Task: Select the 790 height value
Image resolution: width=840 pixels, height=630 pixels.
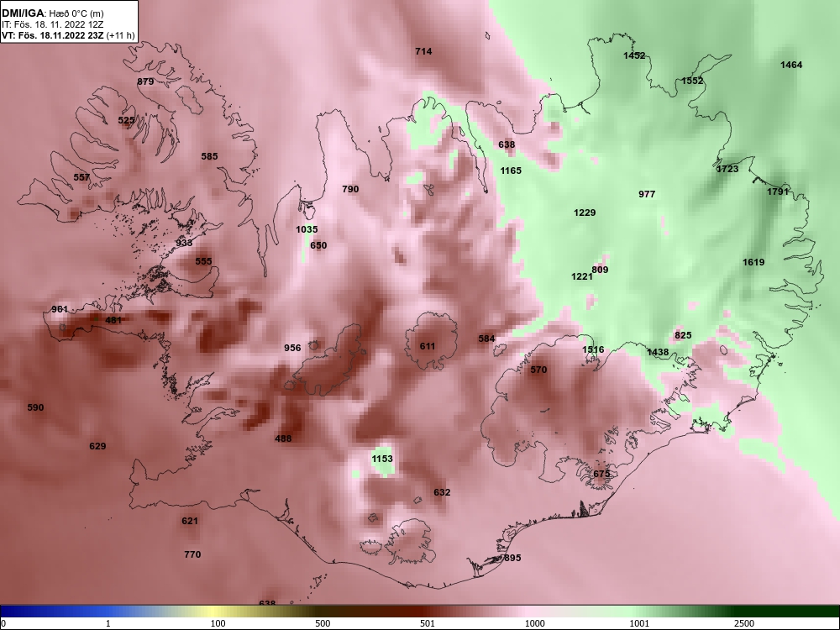Action: pos(350,189)
